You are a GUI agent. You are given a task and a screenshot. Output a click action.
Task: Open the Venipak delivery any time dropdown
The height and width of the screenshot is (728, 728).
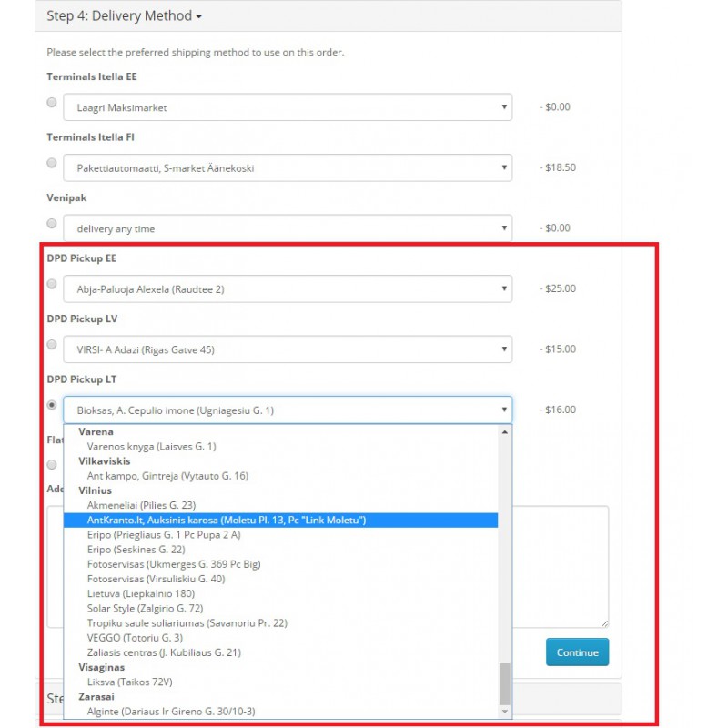tap(287, 228)
